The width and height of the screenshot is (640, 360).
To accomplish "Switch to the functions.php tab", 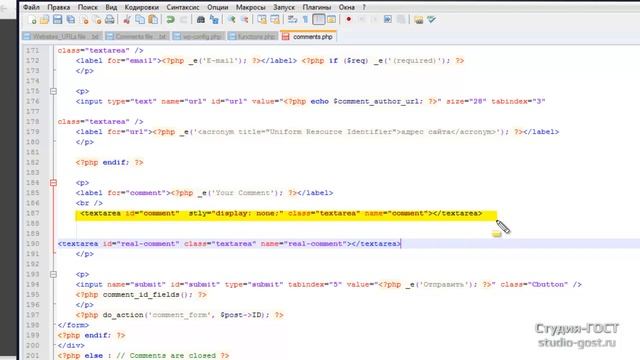I will tap(253, 36).
